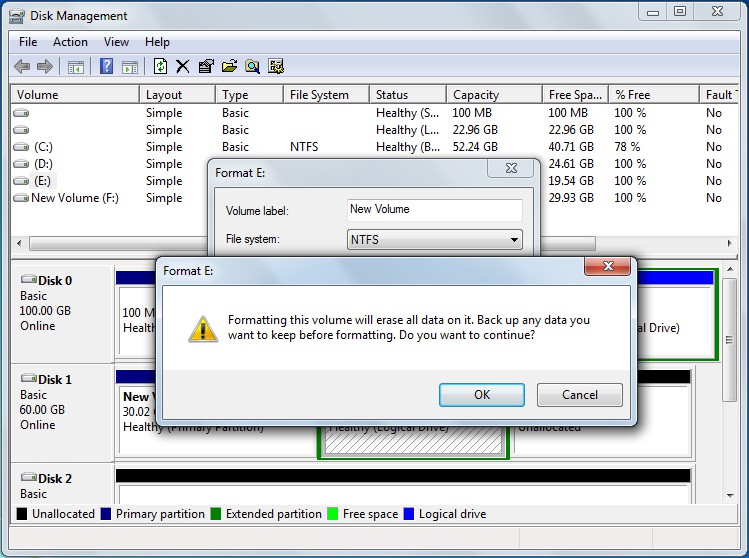The height and width of the screenshot is (558, 749).
Task: Click the Disk 1 drive icon
Action: click(x=29, y=378)
